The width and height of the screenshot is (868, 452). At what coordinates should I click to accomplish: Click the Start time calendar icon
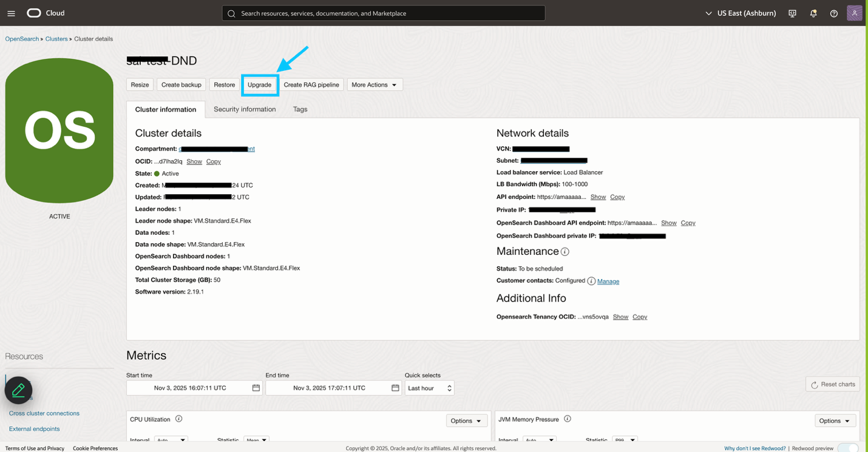(256, 388)
